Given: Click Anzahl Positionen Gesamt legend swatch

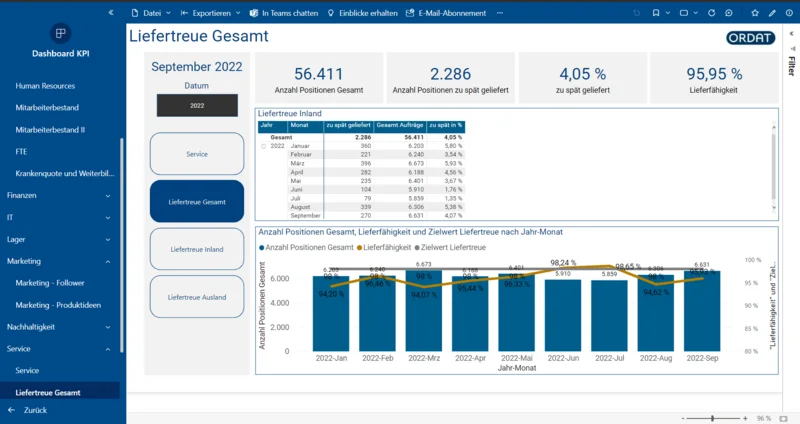Looking at the screenshot, I should (262, 247).
